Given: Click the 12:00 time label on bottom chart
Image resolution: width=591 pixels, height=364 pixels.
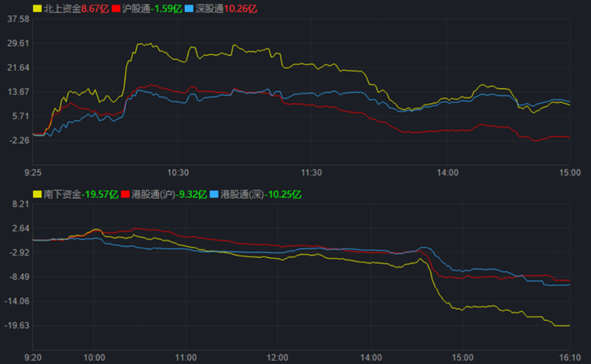Looking at the screenshot, I should pyautogui.click(x=277, y=356).
